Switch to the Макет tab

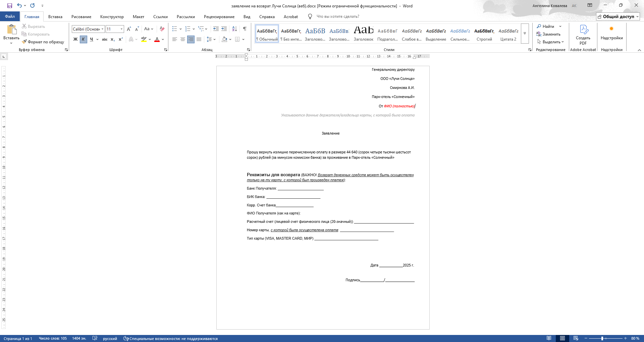(139, 17)
